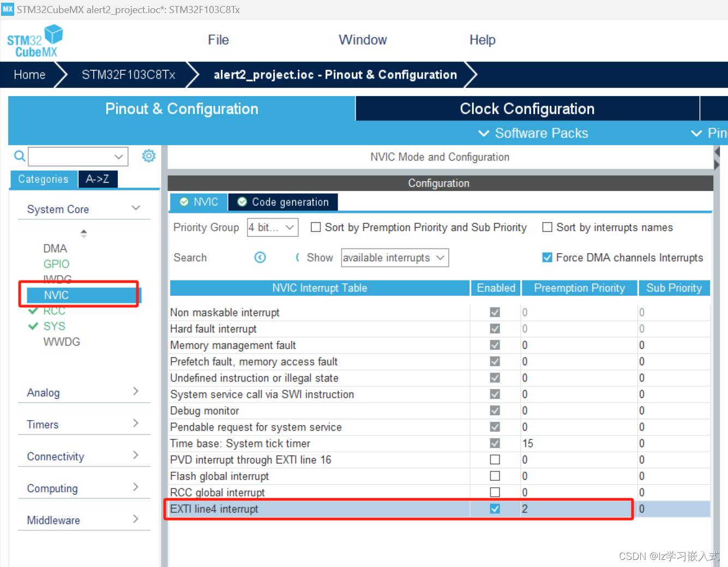Select the Hard fault interrupt row
Viewport: 728px width, 567px height.
coord(440,329)
